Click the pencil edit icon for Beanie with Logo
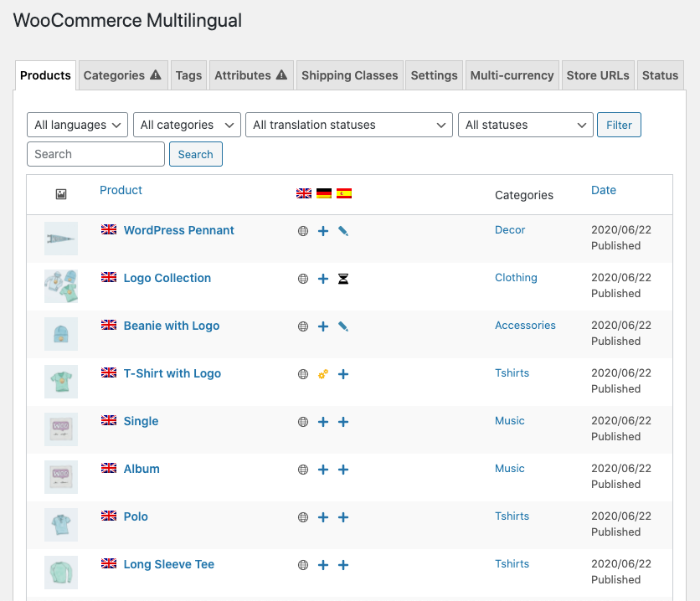 click(x=343, y=326)
